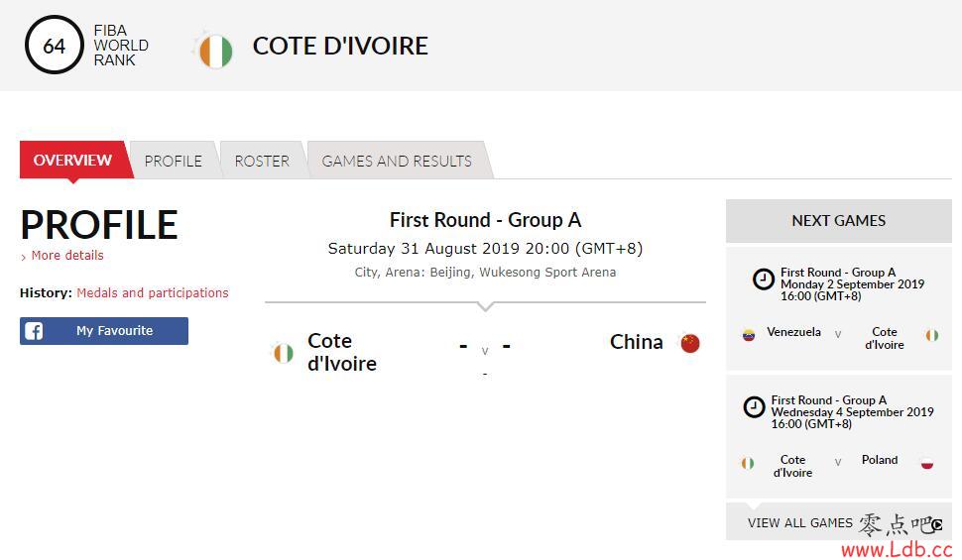Click the clock icon beside the Wednesday 4 September game

(754, 407)
